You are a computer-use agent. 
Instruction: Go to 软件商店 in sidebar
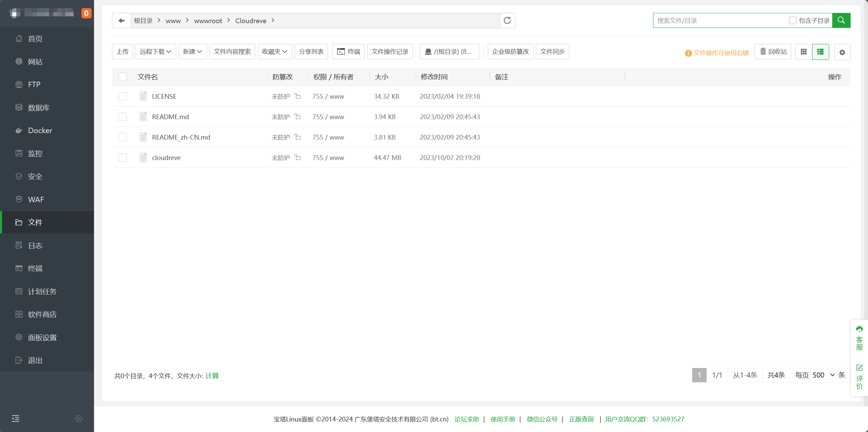42,314
